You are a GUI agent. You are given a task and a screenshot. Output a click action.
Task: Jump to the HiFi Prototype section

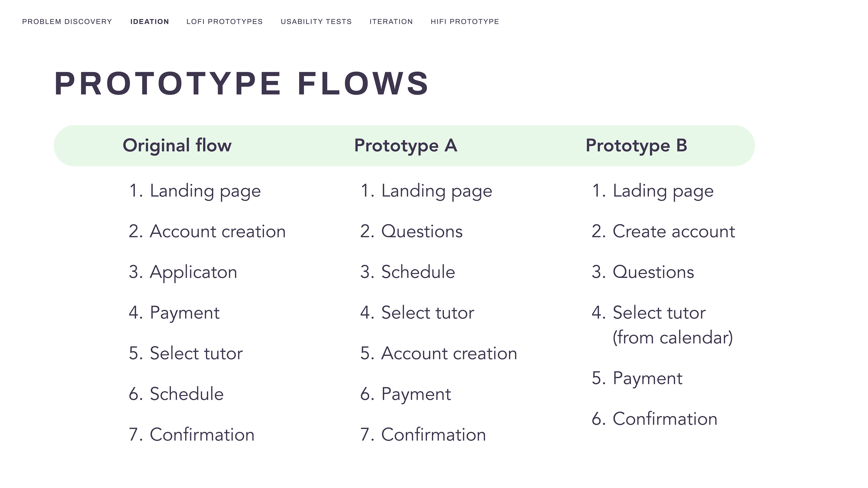465,21
